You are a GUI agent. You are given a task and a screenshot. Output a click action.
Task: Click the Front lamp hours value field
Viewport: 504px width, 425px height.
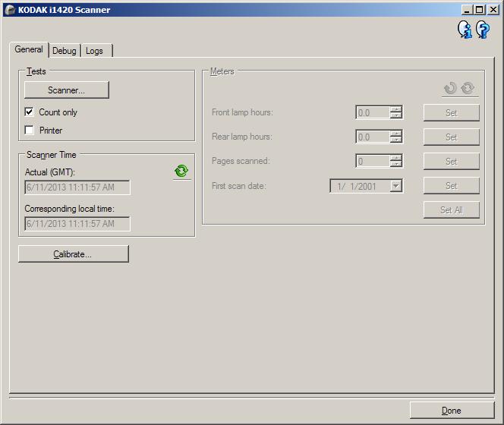tap(373, 112)
